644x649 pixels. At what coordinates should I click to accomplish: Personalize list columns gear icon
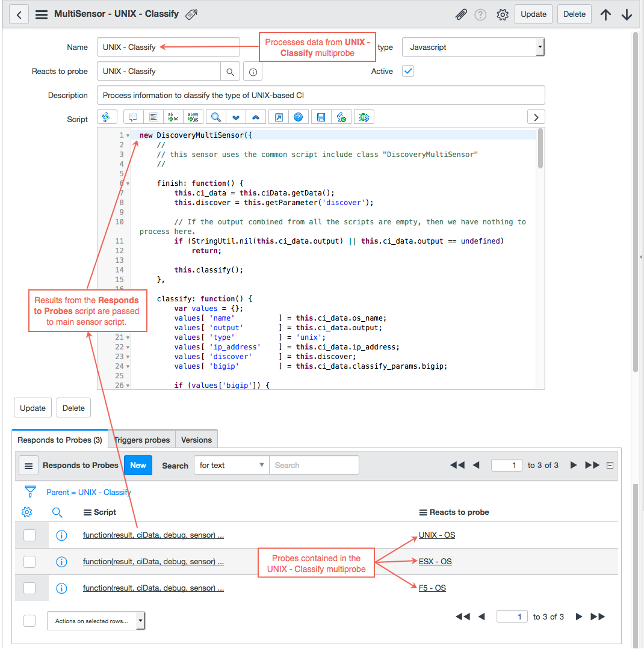pyautogui.click(x=27, y=512)
